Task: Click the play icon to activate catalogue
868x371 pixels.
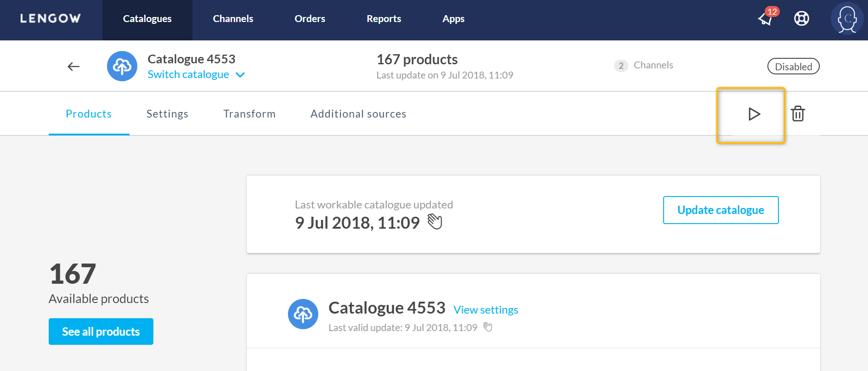Action: point(754,114)
